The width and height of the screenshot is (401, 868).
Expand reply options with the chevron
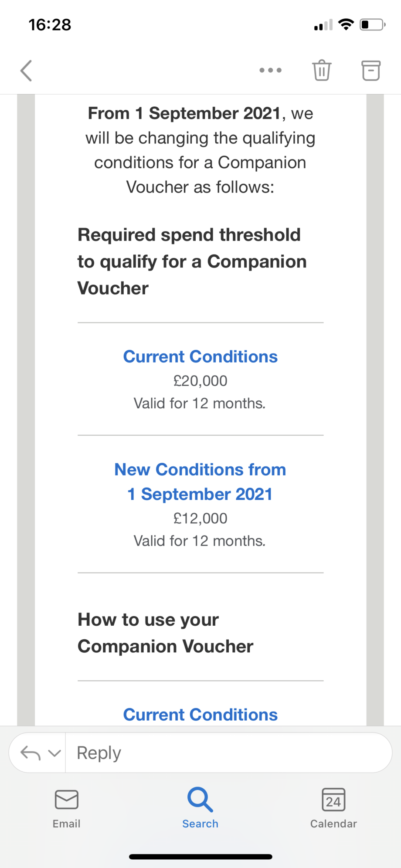click(54, 753)
